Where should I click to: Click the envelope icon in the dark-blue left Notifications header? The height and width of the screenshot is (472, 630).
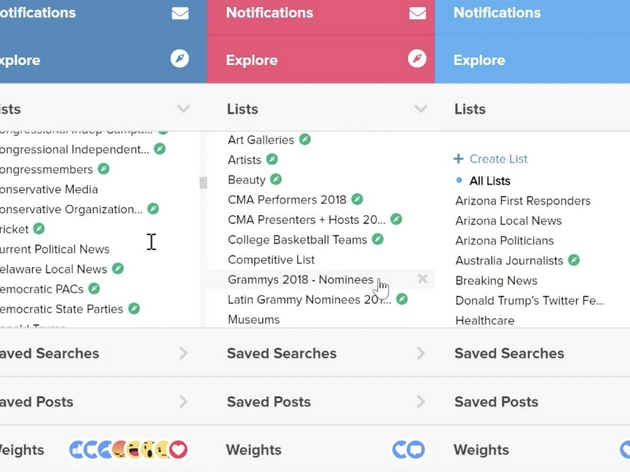pyautogui.click(x=180, y=13)
